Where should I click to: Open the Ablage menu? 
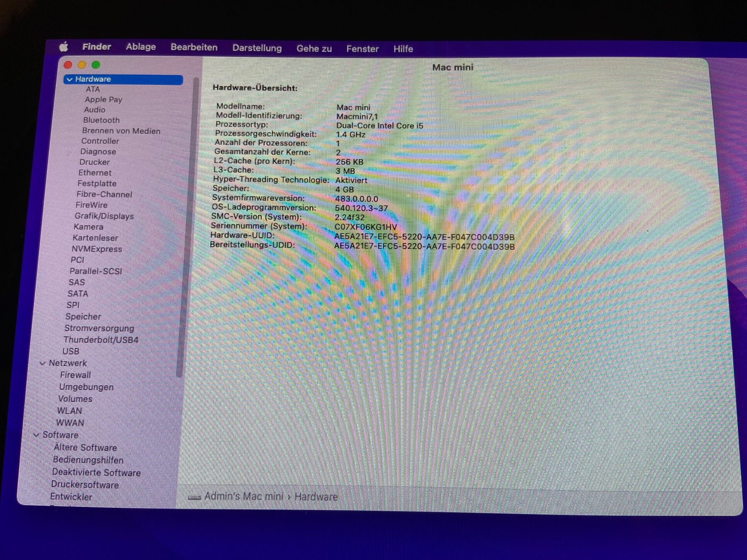click(x=141, y=47)
